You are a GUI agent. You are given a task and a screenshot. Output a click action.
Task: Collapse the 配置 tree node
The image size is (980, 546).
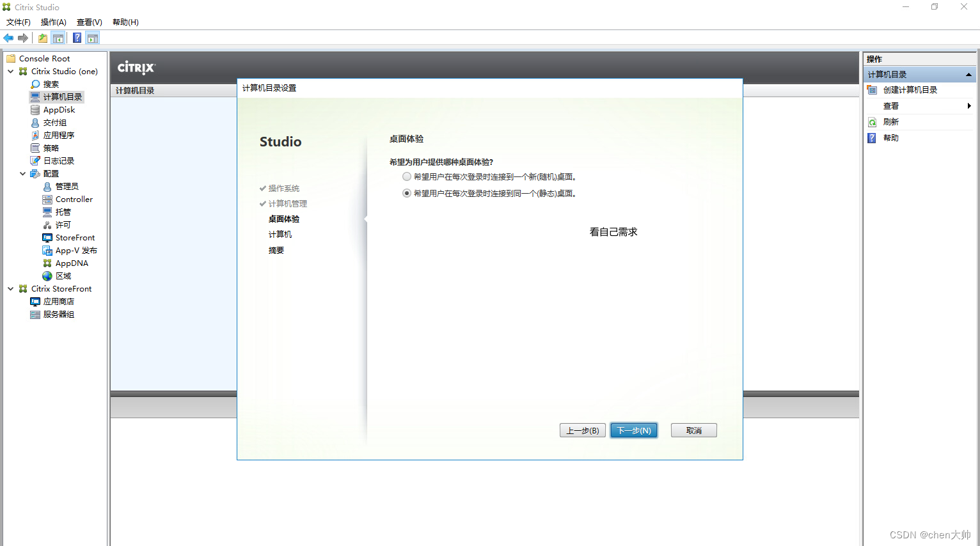(22, 173)
